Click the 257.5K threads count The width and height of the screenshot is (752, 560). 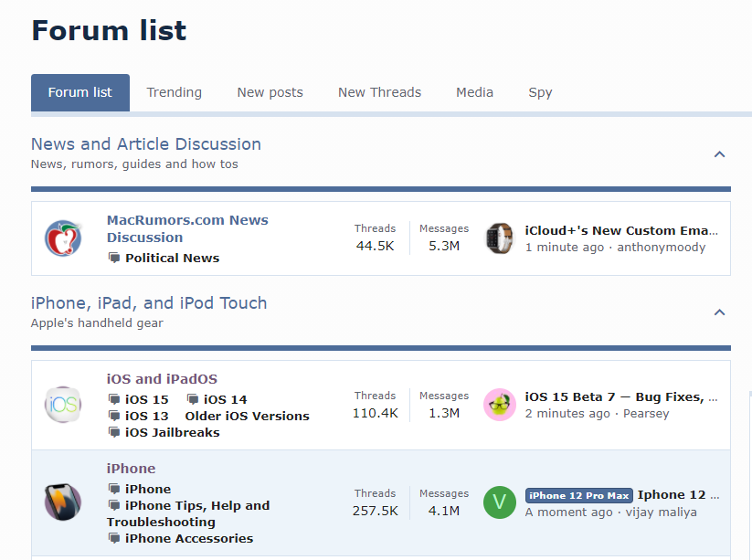[x=375, y=511]
